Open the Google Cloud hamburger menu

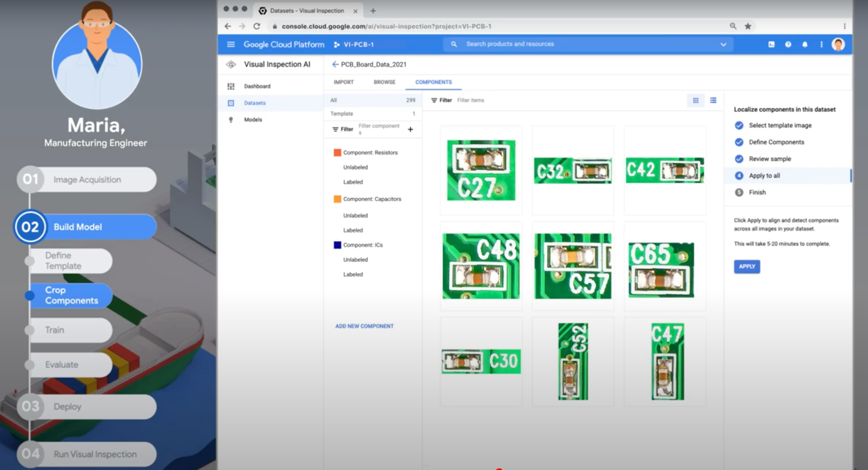coord(231,44)
